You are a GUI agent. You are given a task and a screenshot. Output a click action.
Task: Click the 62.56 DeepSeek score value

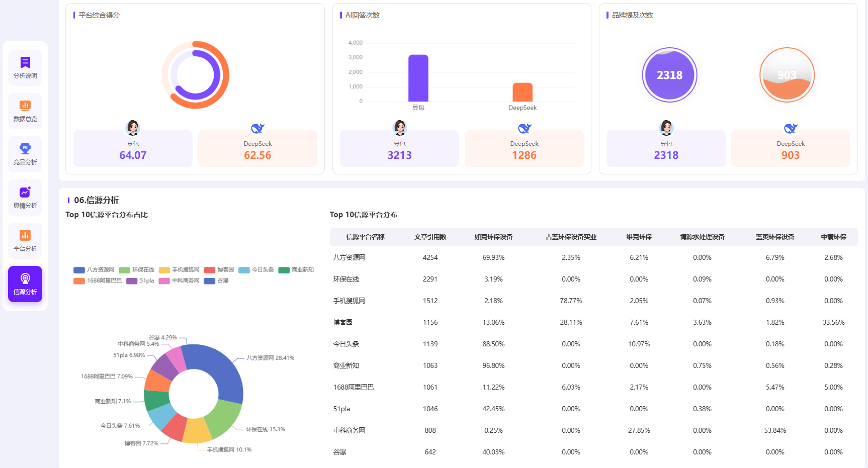coord(257,155)
